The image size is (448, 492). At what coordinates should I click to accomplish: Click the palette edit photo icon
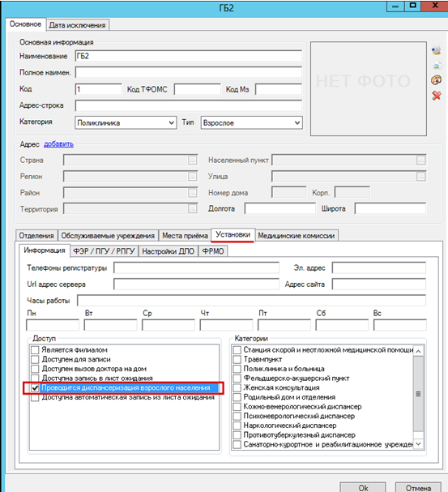[x=436, y=80]
